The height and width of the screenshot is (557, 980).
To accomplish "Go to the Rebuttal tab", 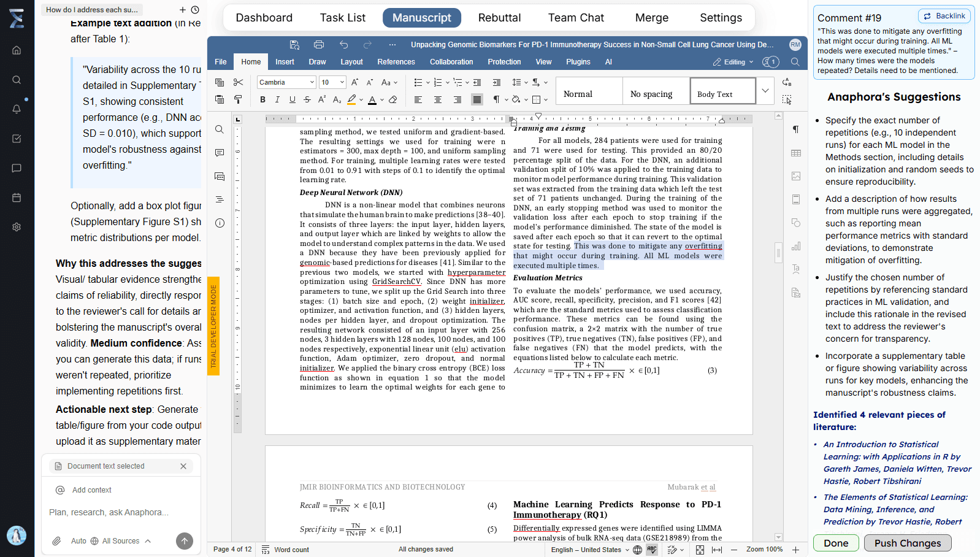I will click(x=499, y=18).
